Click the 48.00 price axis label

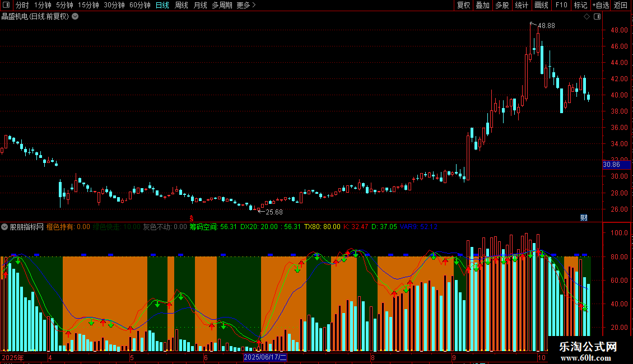pyautogui.click(x=619, y=30)
